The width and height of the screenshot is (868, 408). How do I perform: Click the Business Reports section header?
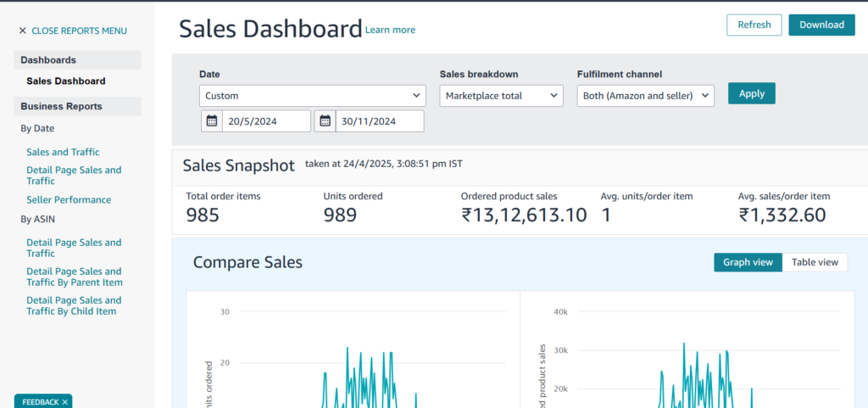click(77, 106)
